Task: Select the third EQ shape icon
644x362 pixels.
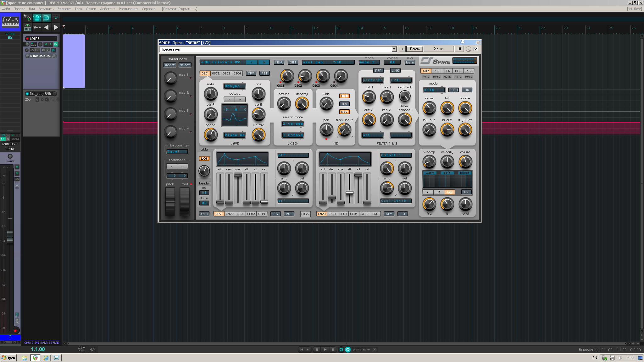Action: pyautogui.click(x=450, y=192)
